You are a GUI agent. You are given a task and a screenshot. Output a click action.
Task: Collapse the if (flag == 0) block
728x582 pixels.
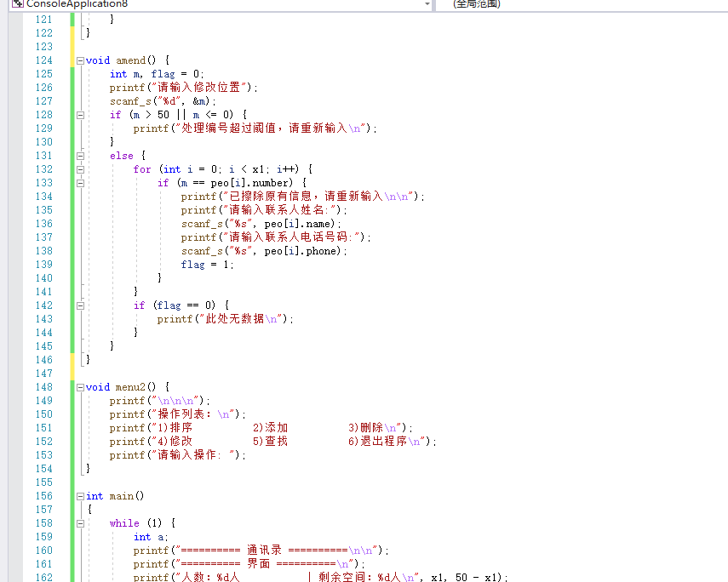(x=80, y=305)
